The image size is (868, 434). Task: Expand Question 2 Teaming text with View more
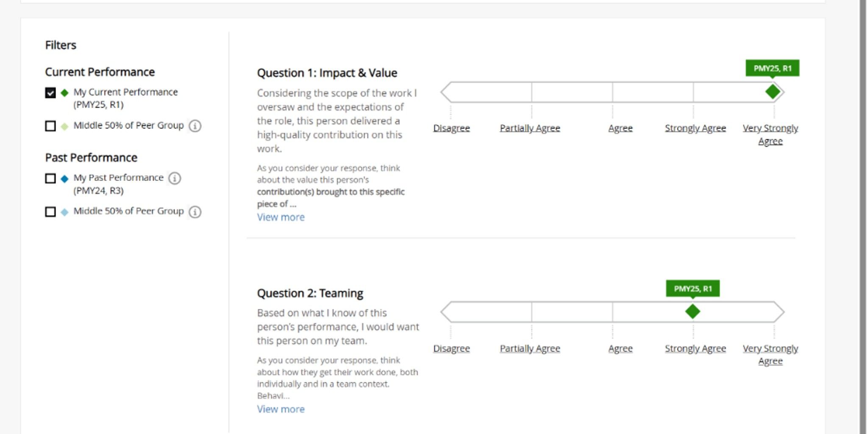[x=281, y=409]
